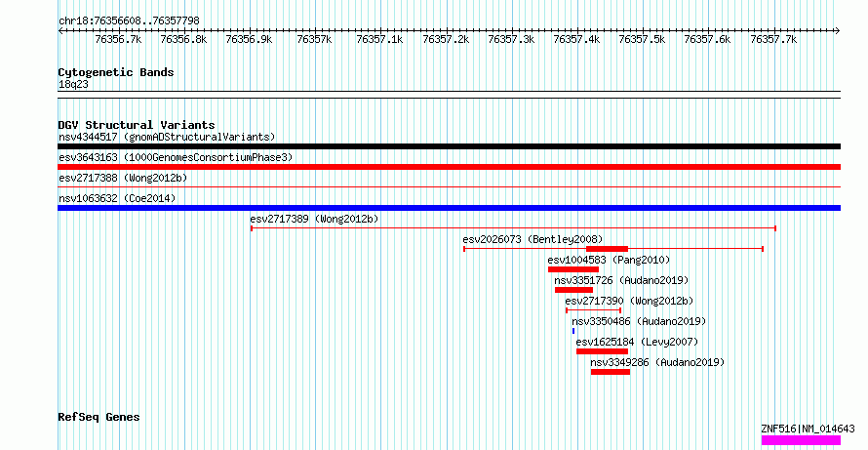The width and height of the screenshot is (868, 450).
Task: Click the 76357.2k ruler tick label
Action: (x=446, y=39)
